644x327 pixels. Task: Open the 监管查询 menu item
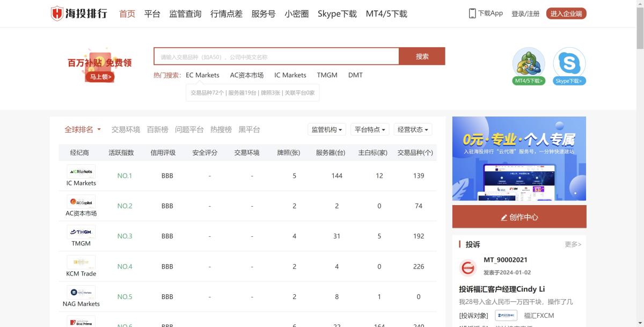coord(185,13)
